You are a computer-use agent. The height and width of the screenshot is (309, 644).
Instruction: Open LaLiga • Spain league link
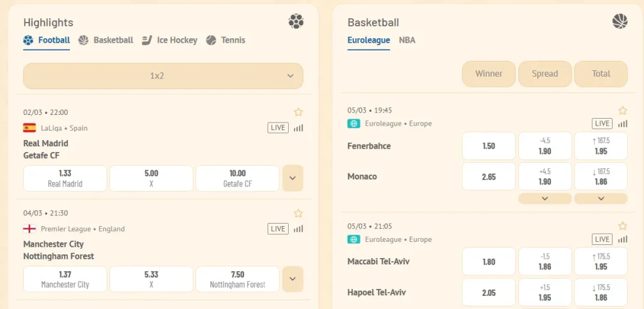64,128
